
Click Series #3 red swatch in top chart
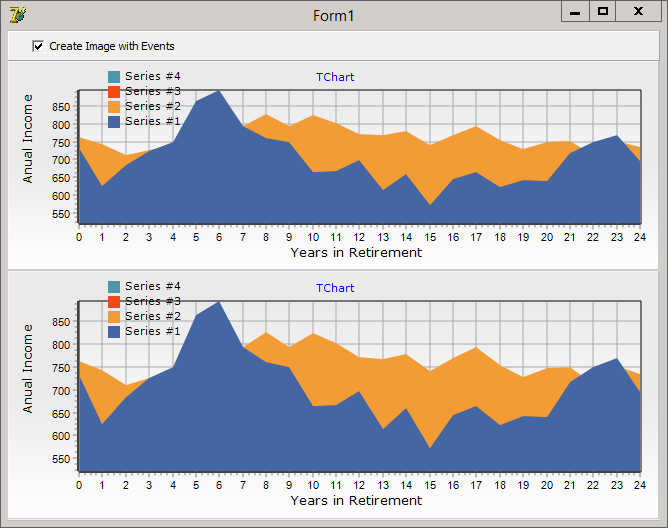coord(114,92)
